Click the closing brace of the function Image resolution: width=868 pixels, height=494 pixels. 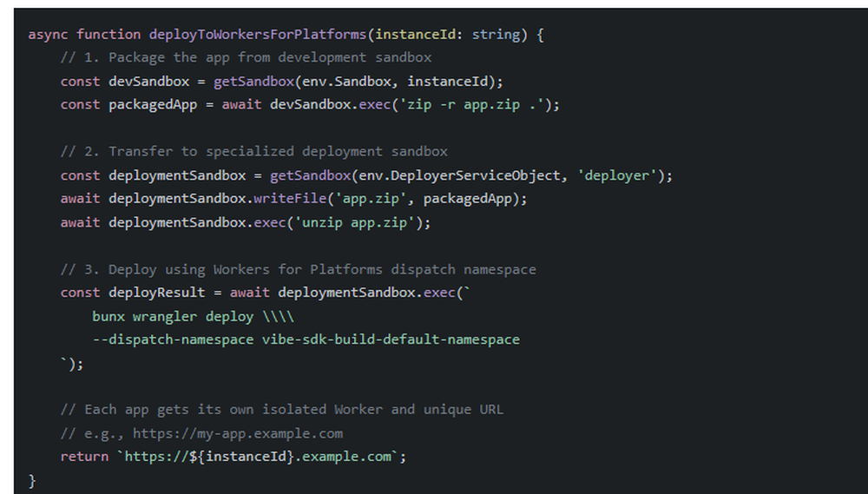pos(32,481)
